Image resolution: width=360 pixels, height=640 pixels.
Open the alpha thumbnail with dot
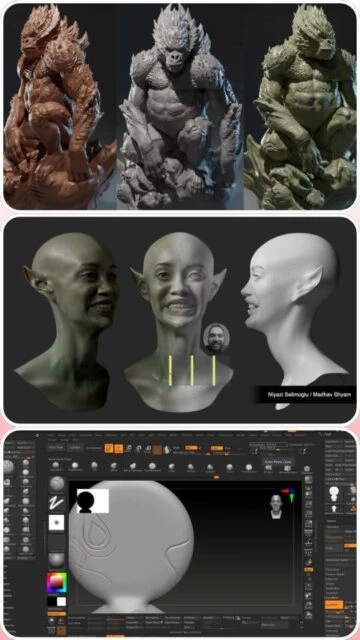click(57, 522)
